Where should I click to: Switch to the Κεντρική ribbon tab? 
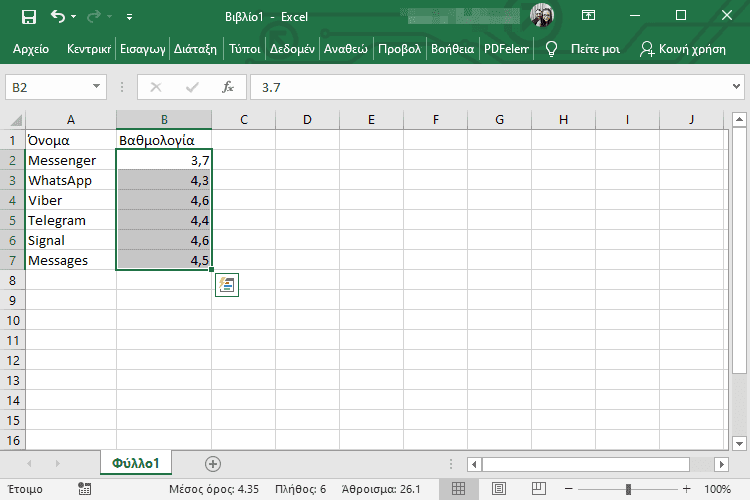[89, 49]
